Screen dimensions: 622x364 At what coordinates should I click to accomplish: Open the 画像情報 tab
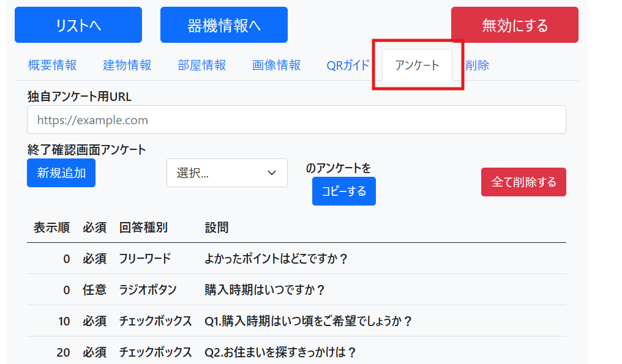coord(275,65)
